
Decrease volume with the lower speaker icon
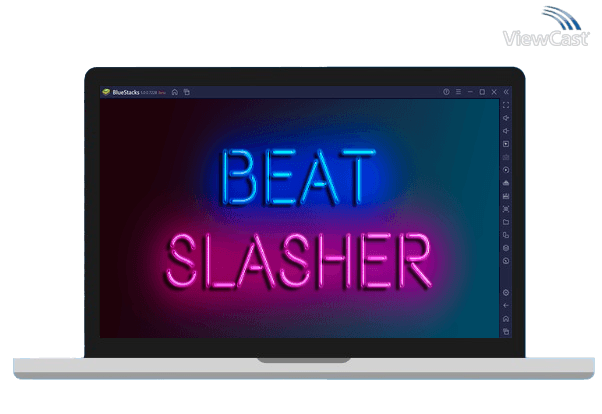point(506,131)
